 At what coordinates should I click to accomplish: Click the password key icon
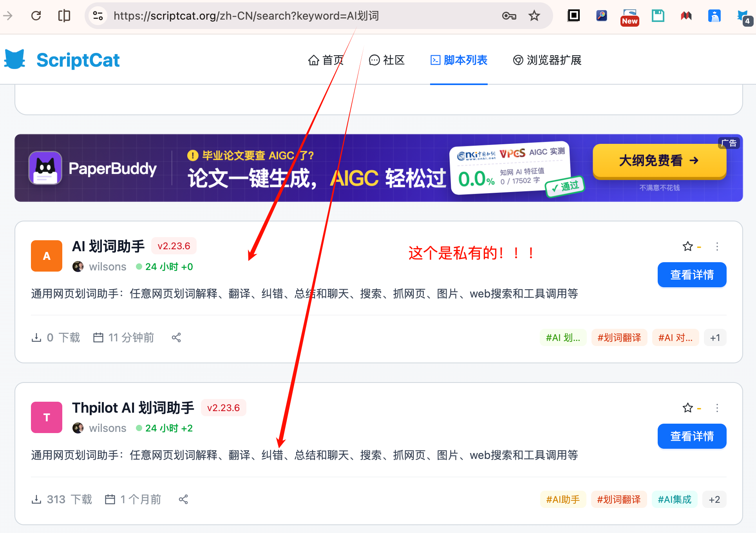point(509,16)
